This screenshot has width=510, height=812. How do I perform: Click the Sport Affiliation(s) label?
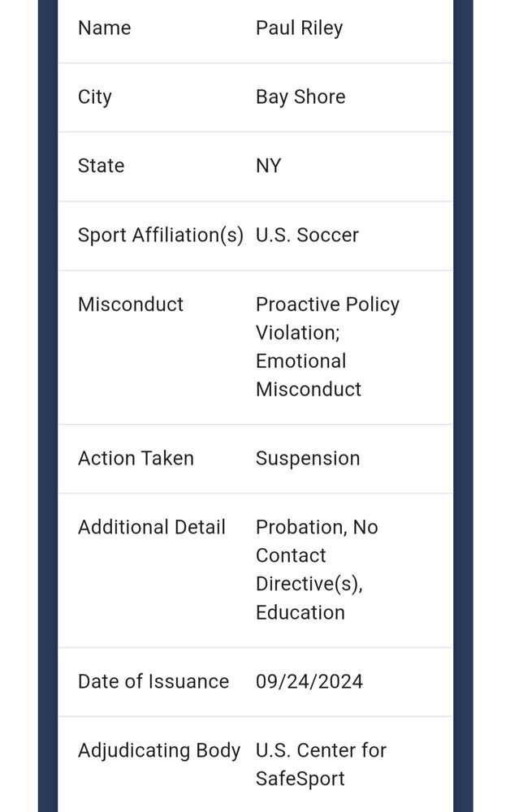161,235
